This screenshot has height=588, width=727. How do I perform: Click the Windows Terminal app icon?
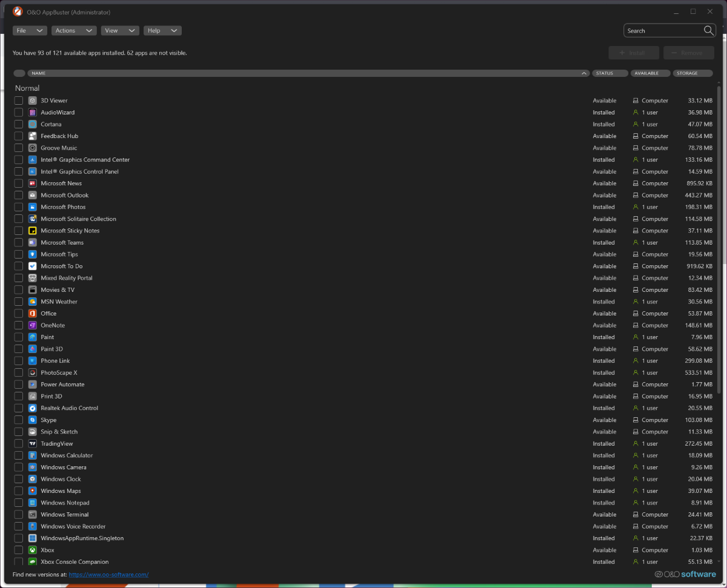[x=33, y=515]
